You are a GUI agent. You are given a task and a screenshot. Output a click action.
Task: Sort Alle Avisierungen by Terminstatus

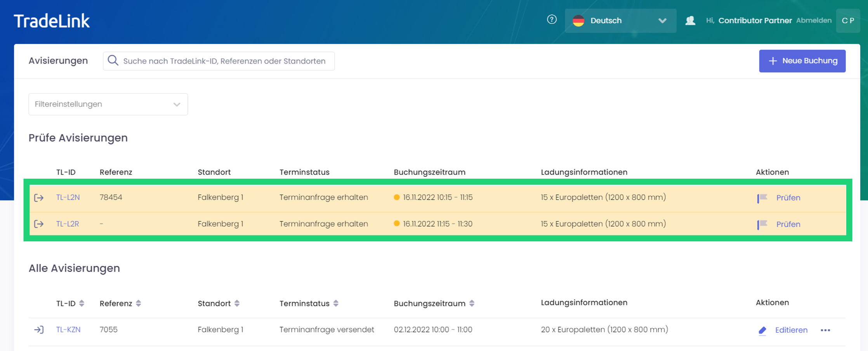[336, 303]
